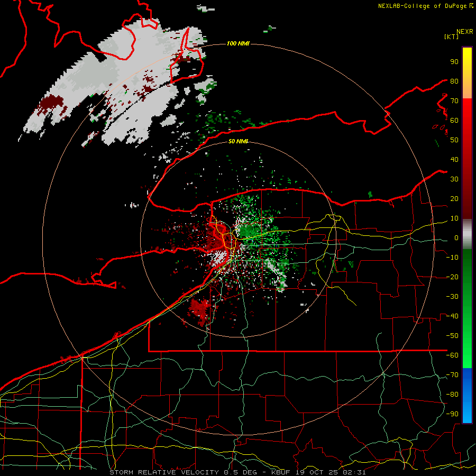The image size is (476, 476).
Task: Click the 50 value on velocity scale
Action: point(454,140)
